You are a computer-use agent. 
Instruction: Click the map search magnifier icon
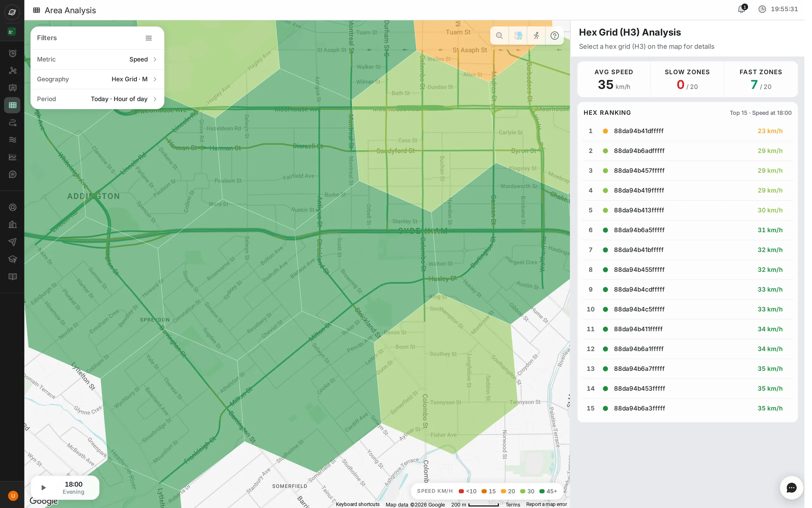click(x=499, y=36)
